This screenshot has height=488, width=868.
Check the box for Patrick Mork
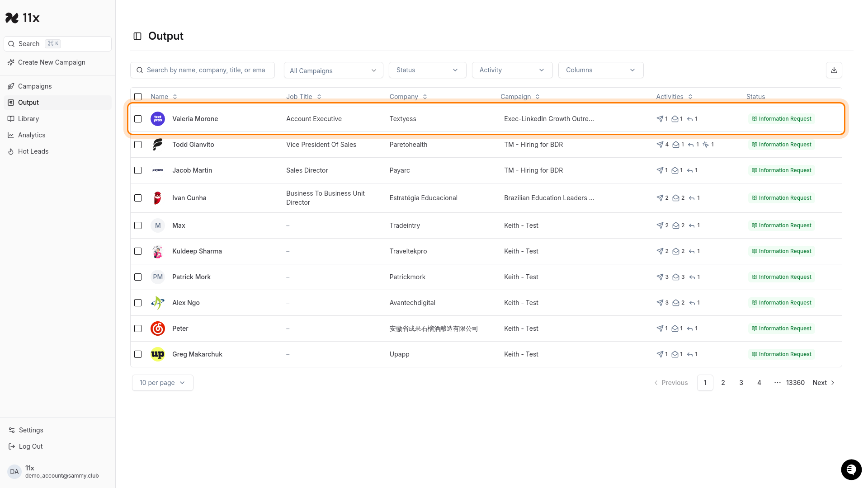(x=138, y=277)
